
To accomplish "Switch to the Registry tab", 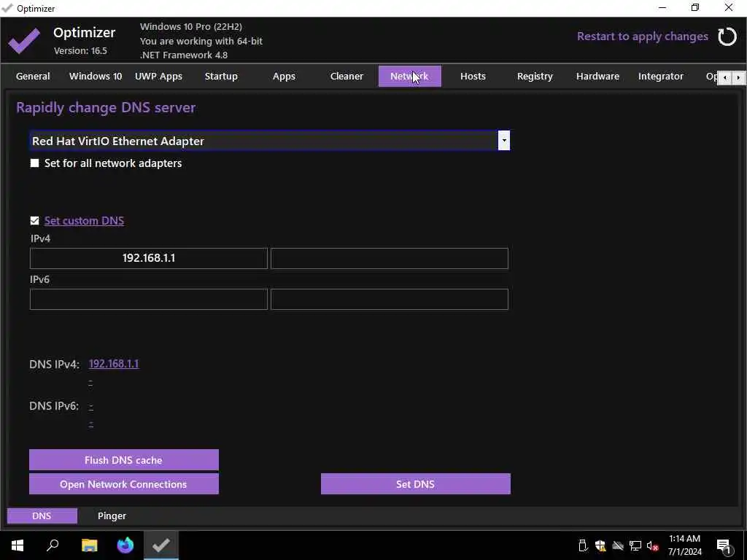I will click(x=535, y=76).
